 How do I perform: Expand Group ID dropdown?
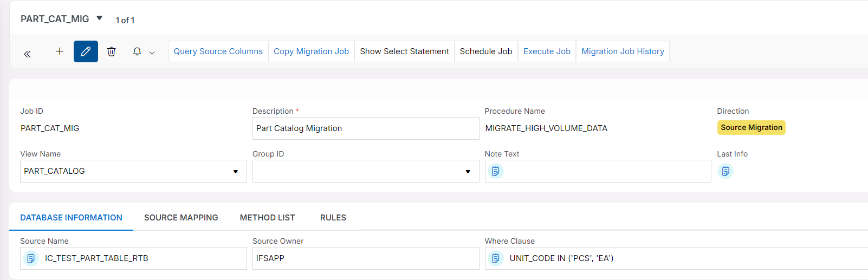click(468, 172)
